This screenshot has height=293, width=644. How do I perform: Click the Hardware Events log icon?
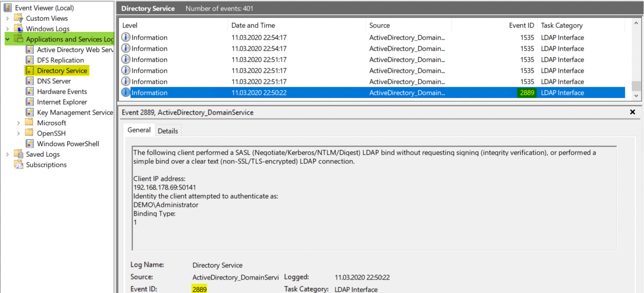pyautogui.click(x=29, y=92)
